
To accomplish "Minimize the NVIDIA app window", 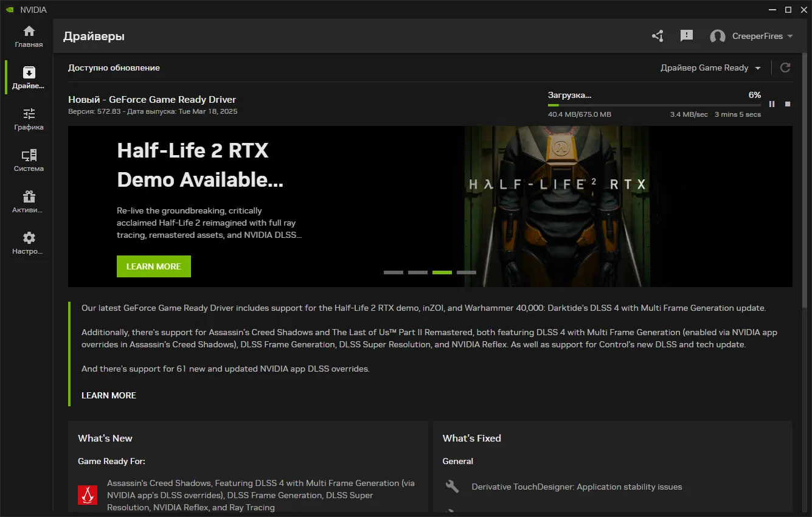I will pyautogui.click(x=772, y=9).
